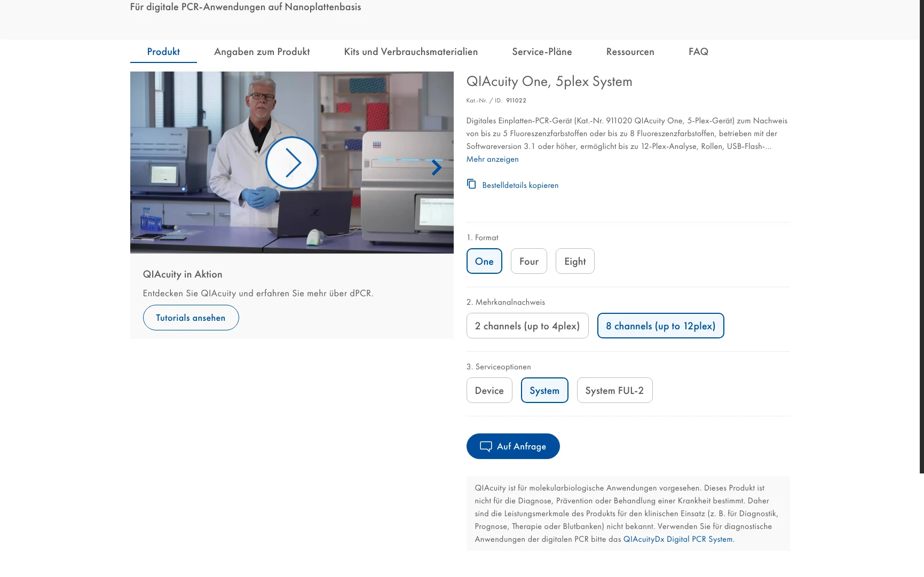
Task: Select the Eight format option
Action: pyautogui.click(x=575, y=261)
